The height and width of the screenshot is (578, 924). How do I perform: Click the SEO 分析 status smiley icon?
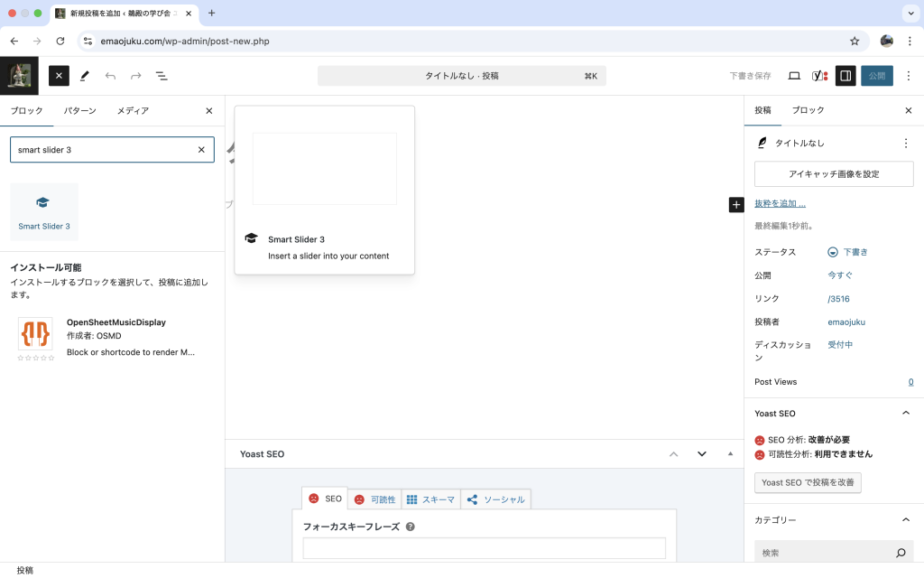pos(760,440)
